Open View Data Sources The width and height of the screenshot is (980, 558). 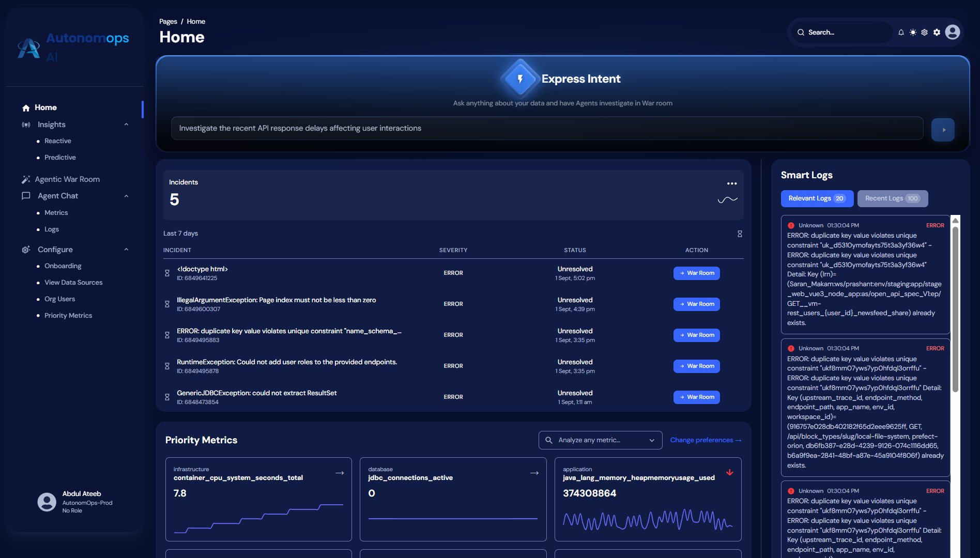point(73,283)
